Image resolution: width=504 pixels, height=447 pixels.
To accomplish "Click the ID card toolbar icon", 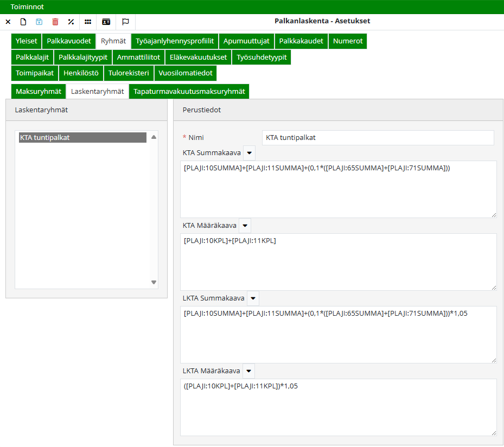I will pos(106,22).
